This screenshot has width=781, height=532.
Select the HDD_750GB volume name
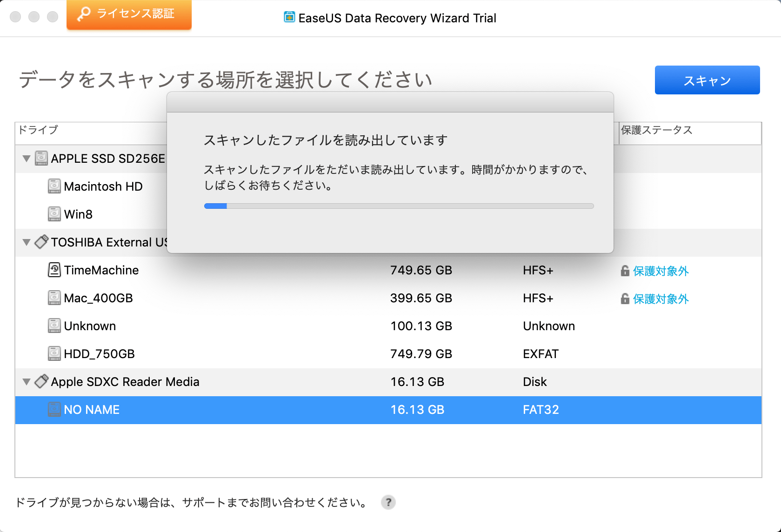[100, 354]
